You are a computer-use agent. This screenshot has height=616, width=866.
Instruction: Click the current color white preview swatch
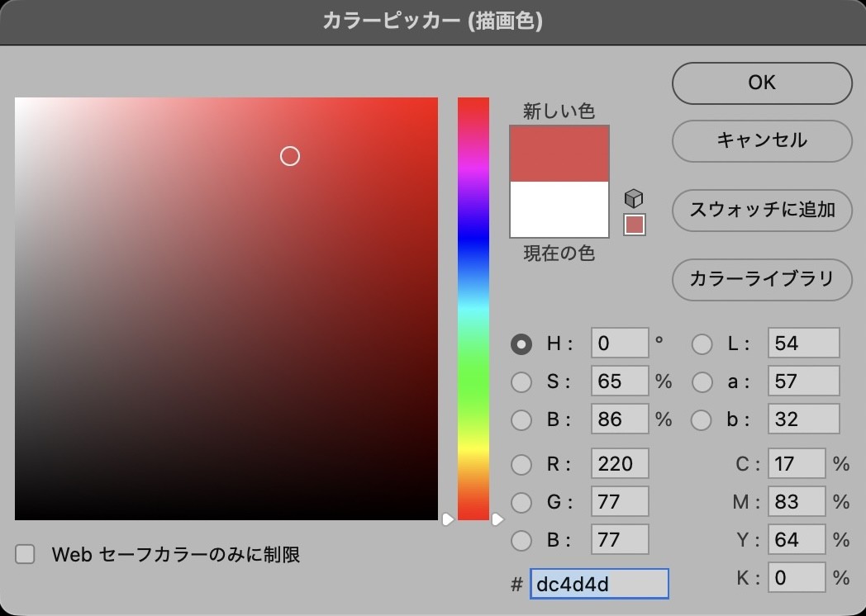pos(559,209)
